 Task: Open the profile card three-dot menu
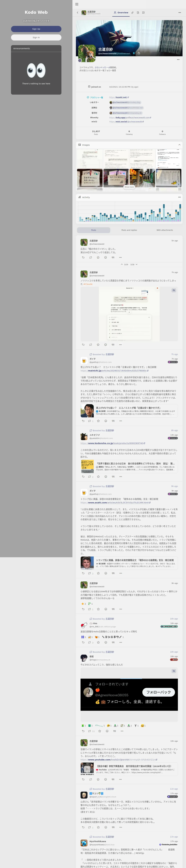(178, 60)
